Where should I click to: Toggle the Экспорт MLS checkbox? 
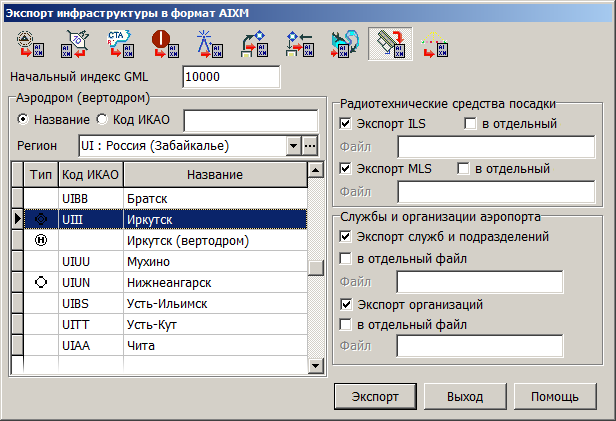345,168
